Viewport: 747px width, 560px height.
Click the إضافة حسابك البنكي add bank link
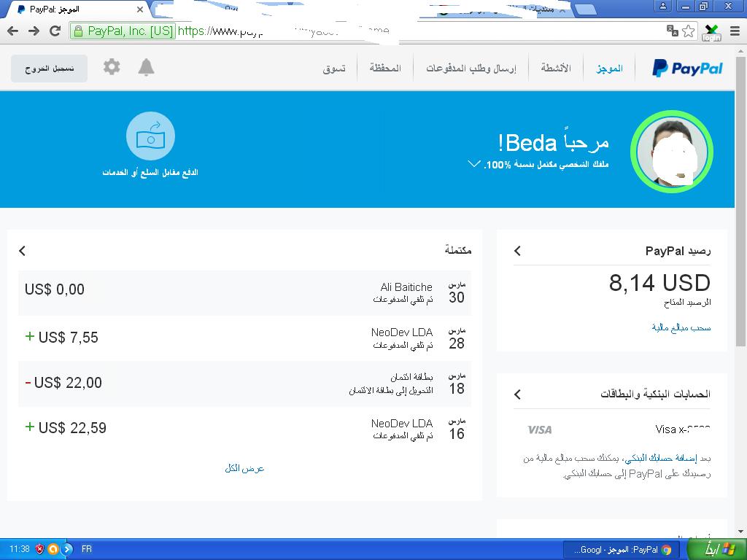pos(661,458)
